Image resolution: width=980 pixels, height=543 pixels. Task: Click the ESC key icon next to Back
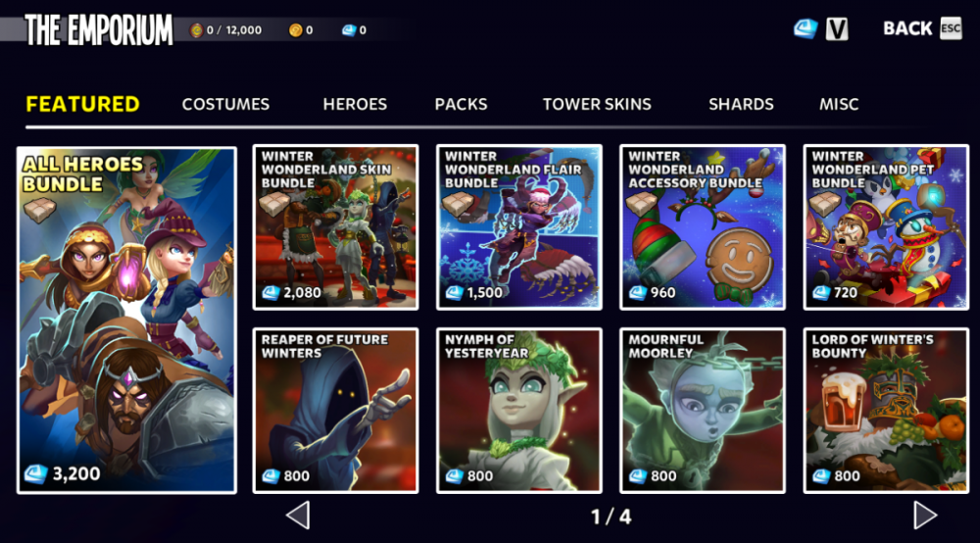click(x=951, y=28)
